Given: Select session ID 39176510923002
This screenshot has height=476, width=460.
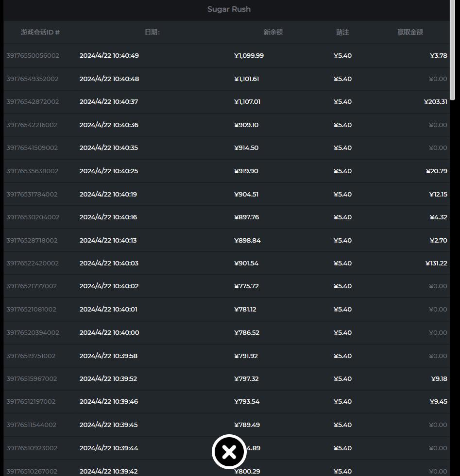Looking at the screenshot, I should tap(32, 448).
